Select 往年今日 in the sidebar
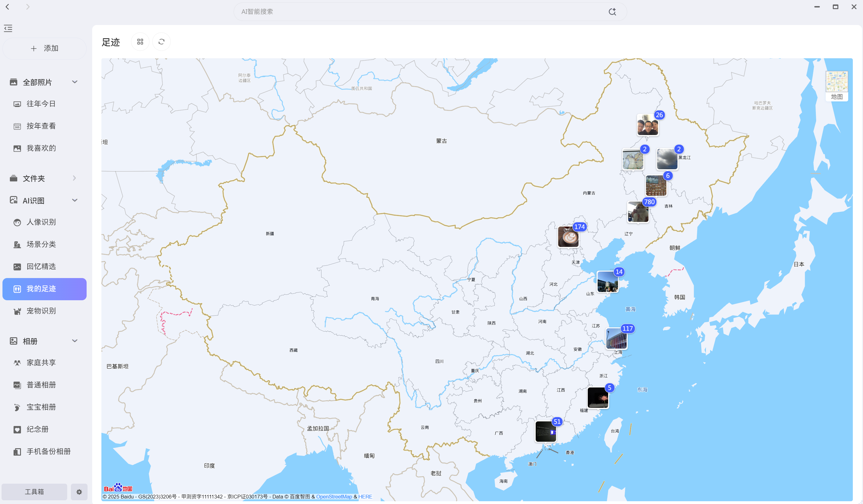The width and height of the screenshot is (863, 504). pos(41,104)
